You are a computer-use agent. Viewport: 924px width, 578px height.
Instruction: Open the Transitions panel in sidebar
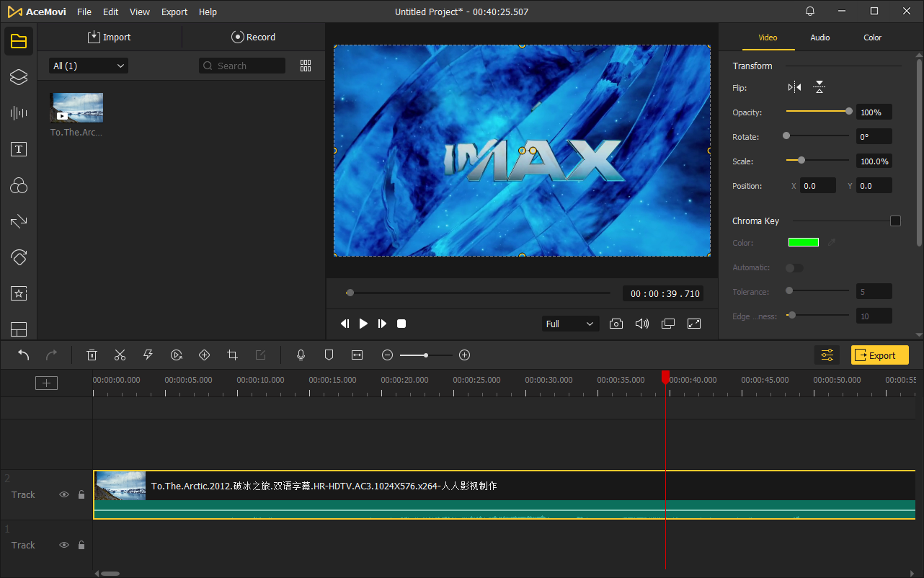click(19, 221)
